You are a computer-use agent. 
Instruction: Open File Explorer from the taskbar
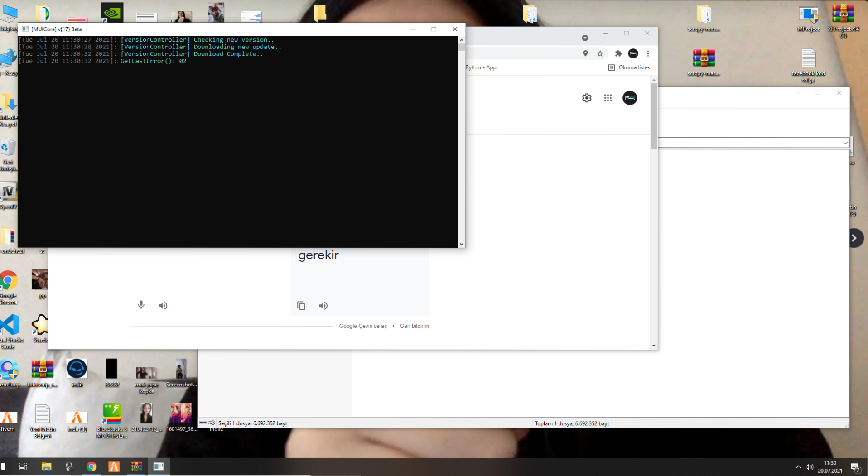click(46, 466)
